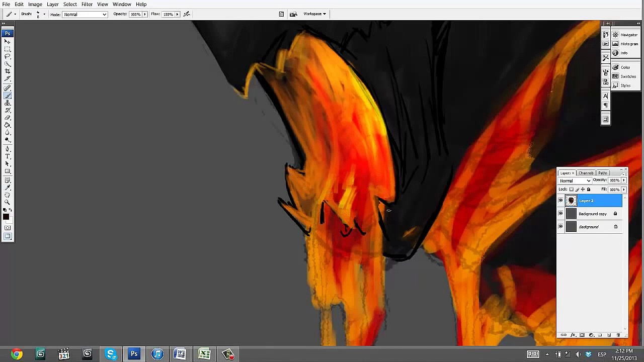644x362 pixels.
Task: Click the create new layer icon
Action: (x=609, y=335)
